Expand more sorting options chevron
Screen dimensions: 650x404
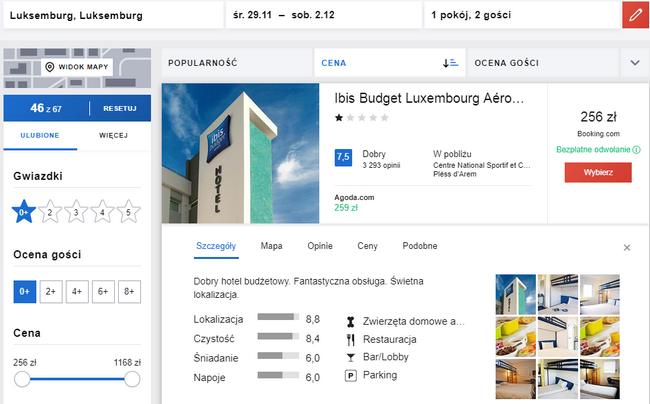[x=635, y=63]
